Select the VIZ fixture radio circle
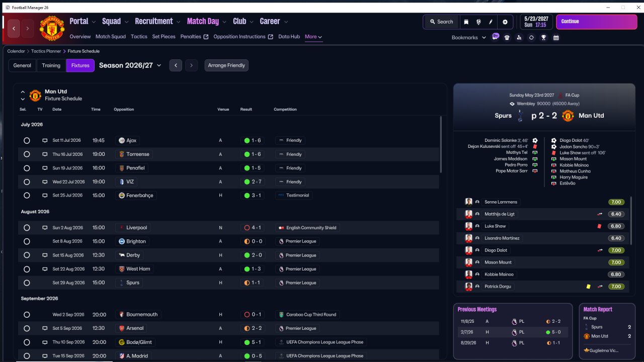The width and height of the screenshot is (644, 362). point(27,182)
